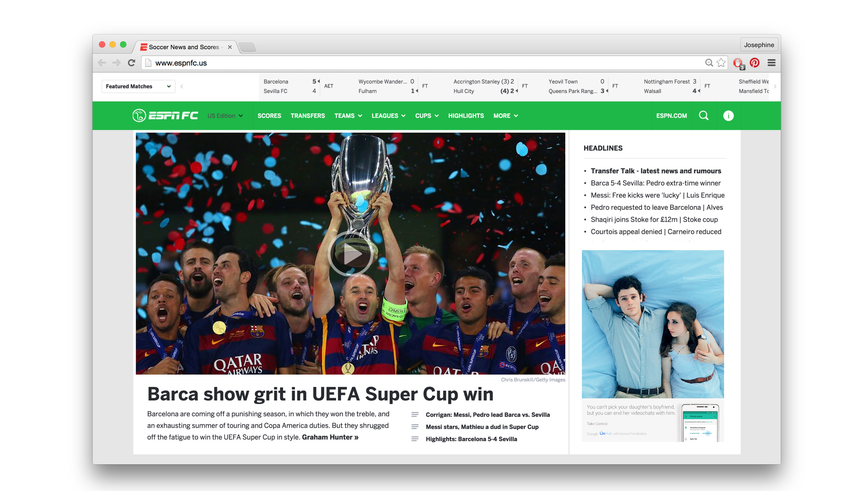
Task: Open the Scores menu item
Action: (269, 116)
